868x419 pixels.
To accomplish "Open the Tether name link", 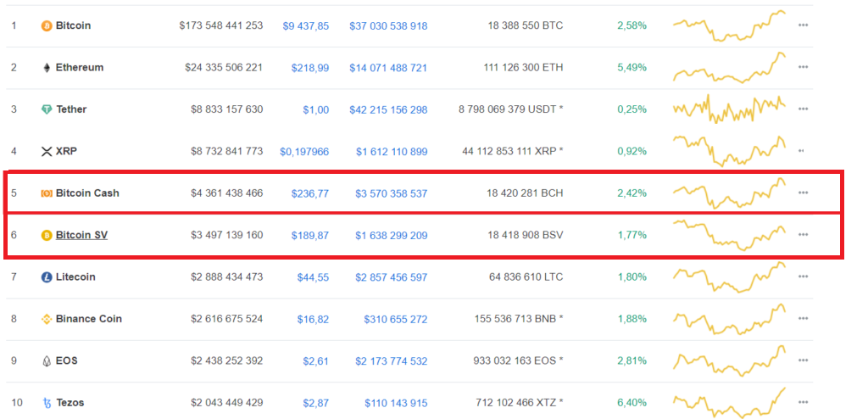I will 71,109.
